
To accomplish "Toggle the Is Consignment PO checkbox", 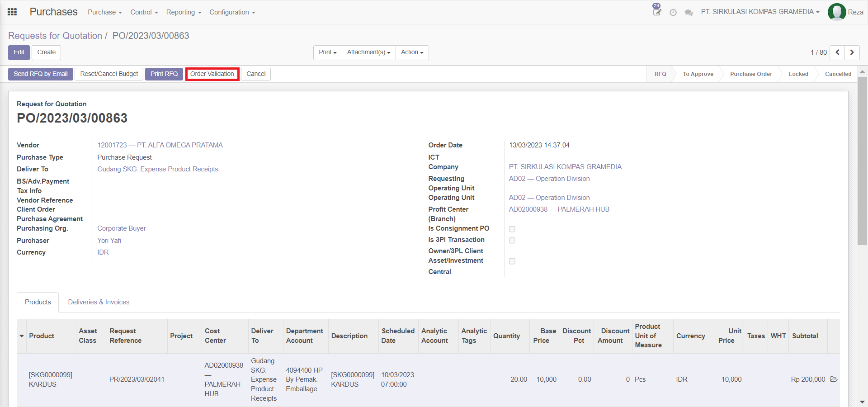I will 512,229.
